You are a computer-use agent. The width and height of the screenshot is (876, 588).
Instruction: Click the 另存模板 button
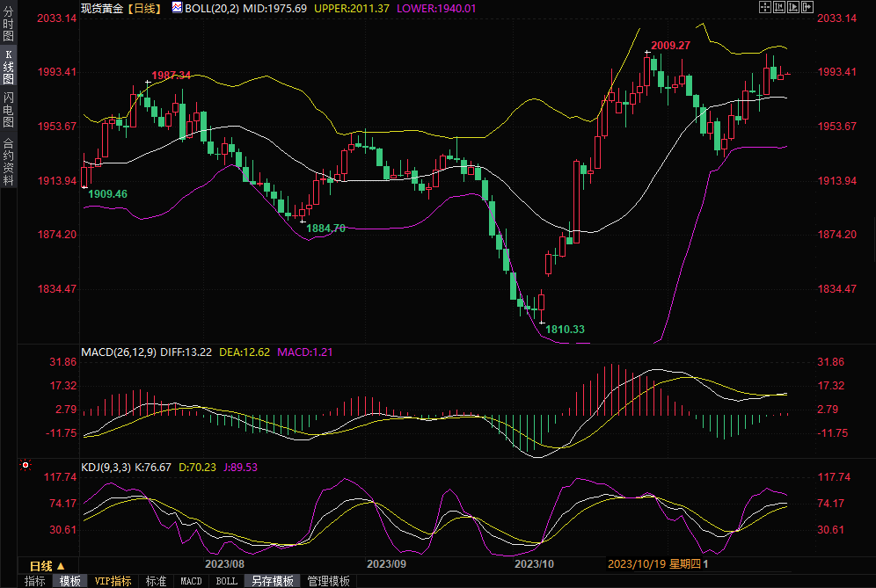tap(272, 581)
